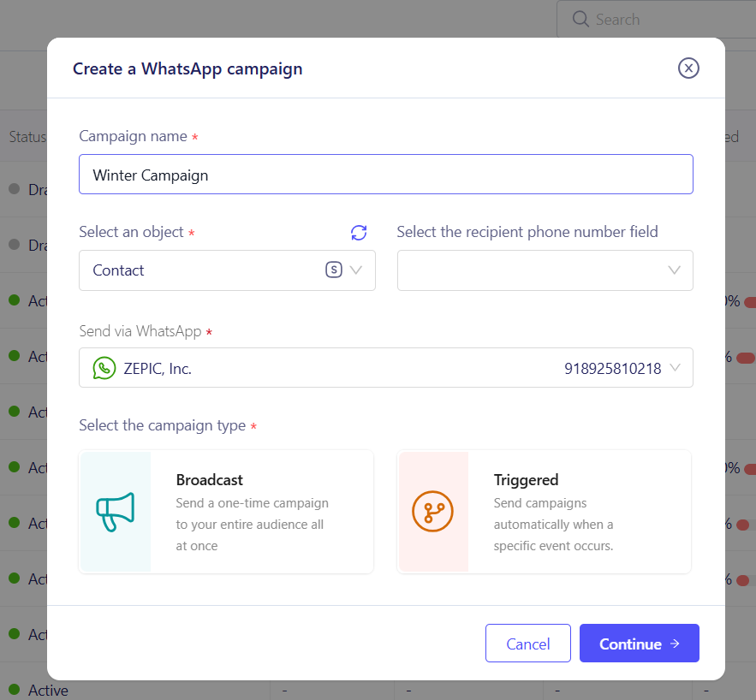Click the Campaign name input field
The width and height of the screenshot is (756, 700).
click(x=385, y=175)
